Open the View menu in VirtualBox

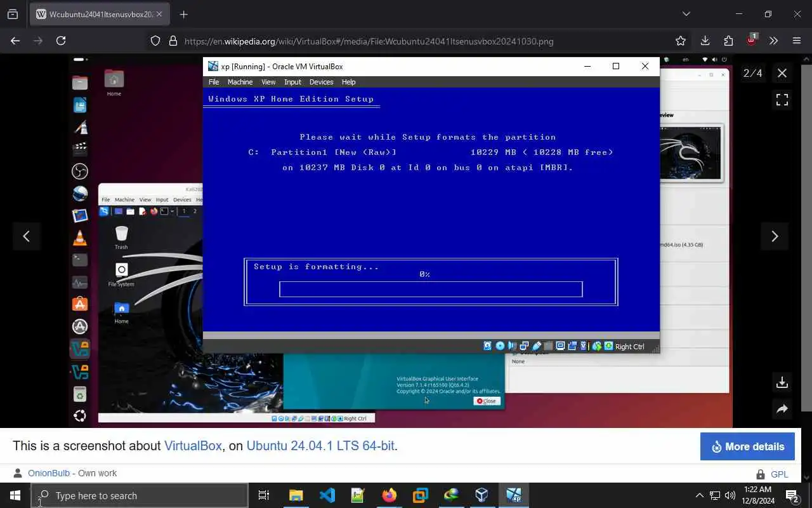pyautogui.click(x=268, y=82)
